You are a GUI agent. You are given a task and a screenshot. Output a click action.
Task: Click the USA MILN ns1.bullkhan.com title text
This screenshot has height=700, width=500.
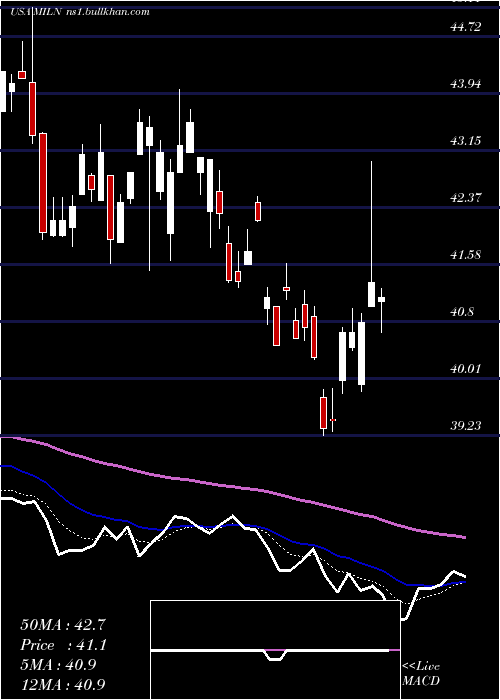80,12
